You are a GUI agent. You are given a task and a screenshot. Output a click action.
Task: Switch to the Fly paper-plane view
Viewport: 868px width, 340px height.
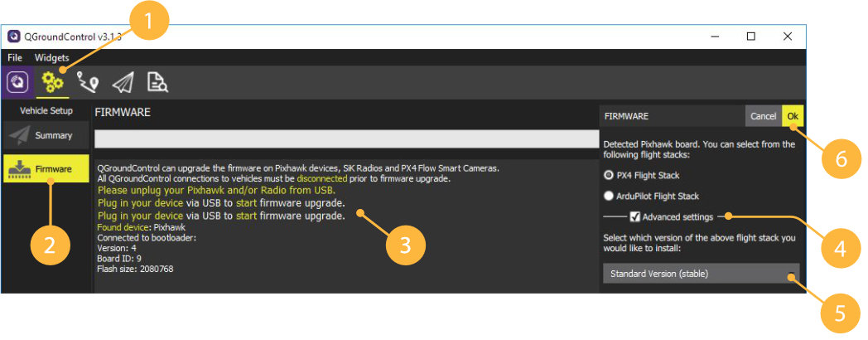click(123, 83)
